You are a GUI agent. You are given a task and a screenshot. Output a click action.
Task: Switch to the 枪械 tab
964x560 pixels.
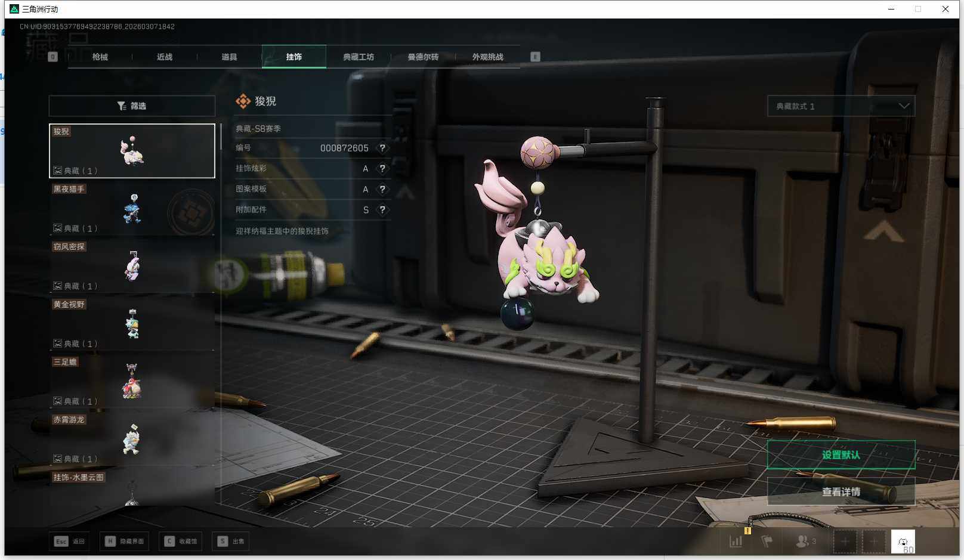[x=100, y=57]
